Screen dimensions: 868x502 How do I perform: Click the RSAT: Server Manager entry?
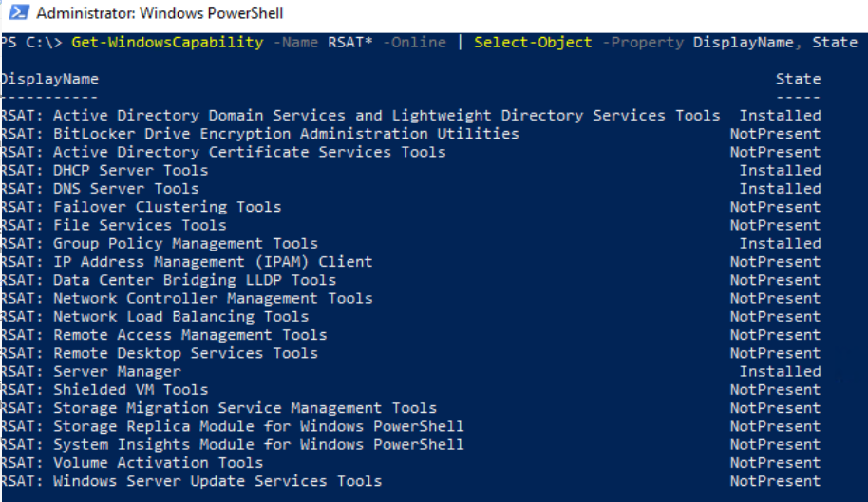click(90, 371)
